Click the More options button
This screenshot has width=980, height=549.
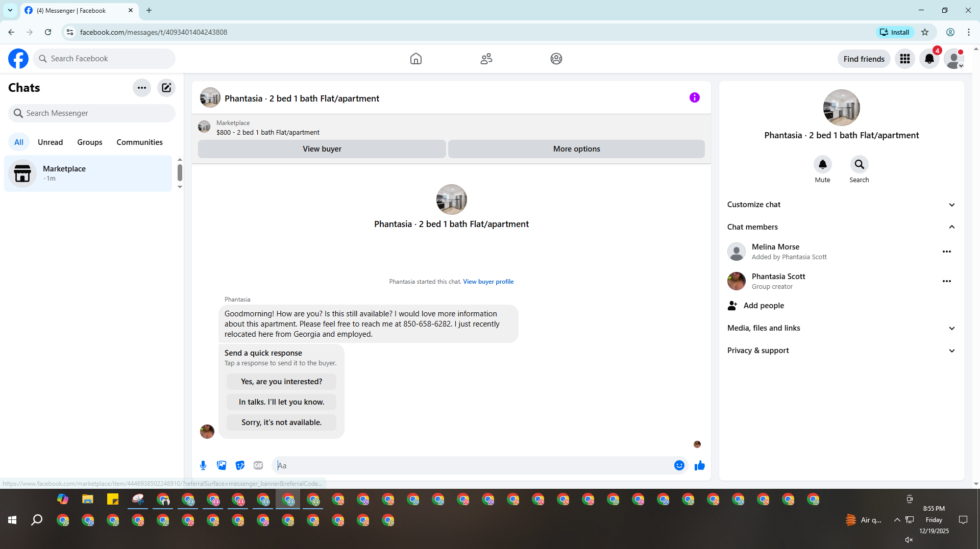point(577,149)
